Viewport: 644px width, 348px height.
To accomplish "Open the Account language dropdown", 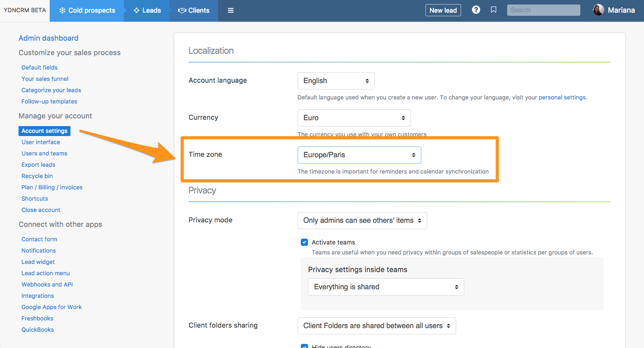I will 336,81.
